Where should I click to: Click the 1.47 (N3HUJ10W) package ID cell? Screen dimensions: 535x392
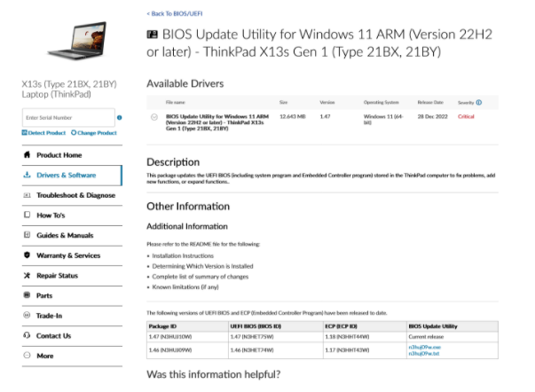(187, 337)
